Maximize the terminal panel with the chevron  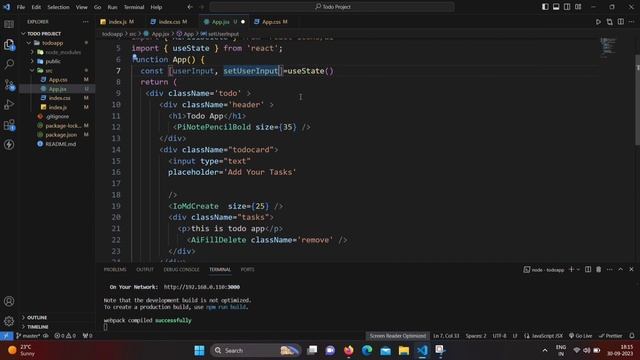click(x=620, y=269)
